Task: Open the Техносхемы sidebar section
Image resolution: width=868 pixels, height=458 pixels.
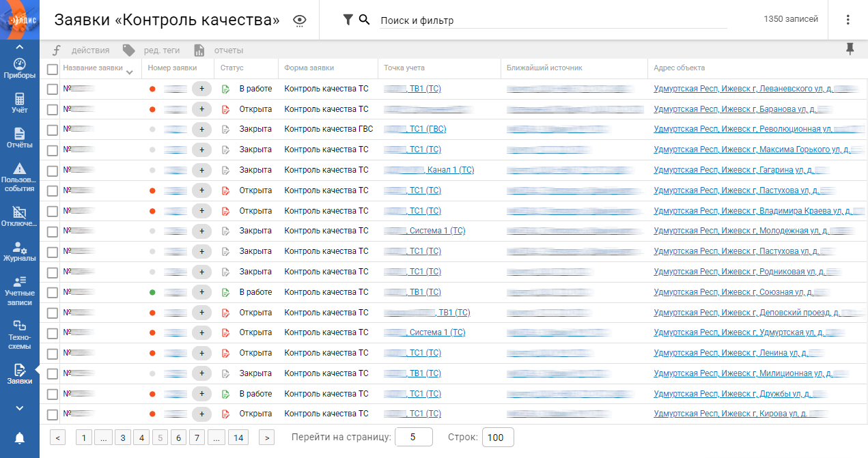Action: click(19, 335)
